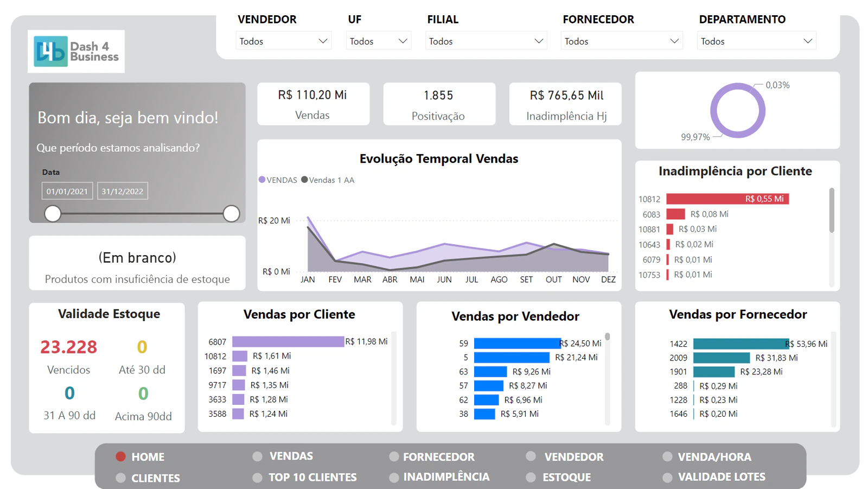Screen dimensions: 868x489
Task: Go to the VENDEDOR page
Action: (573, 456)
